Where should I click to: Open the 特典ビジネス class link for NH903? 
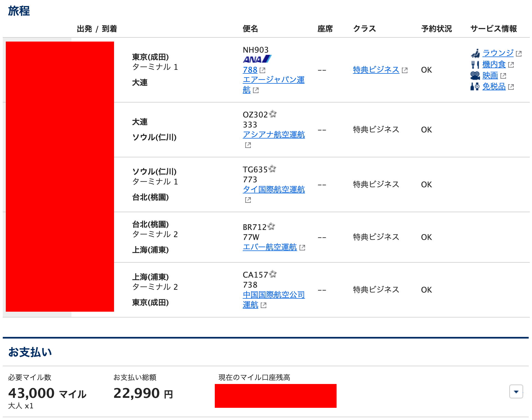pyautogui.click(x=376, y=70)
